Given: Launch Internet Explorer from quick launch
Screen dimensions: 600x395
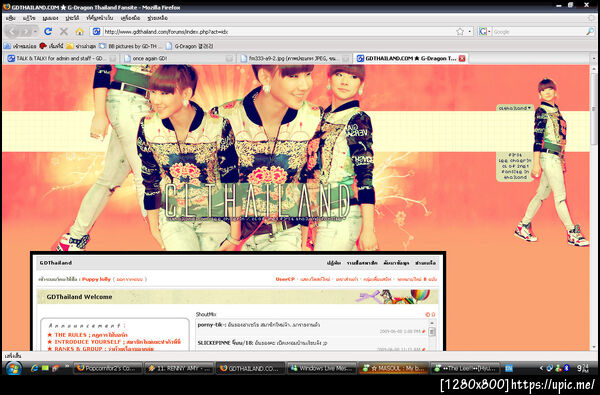Looking at the screenshot, I should click(x=34, y=368).
